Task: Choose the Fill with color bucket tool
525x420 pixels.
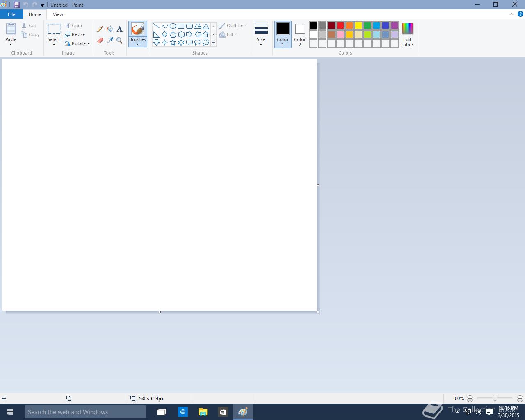Action: [110, 29]
